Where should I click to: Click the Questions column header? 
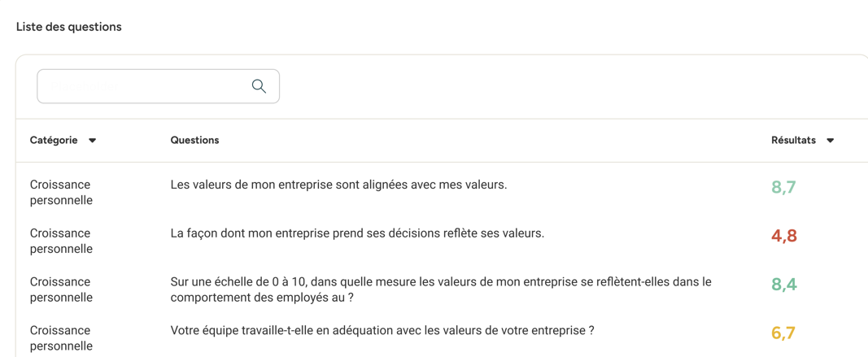coord(195,140)
